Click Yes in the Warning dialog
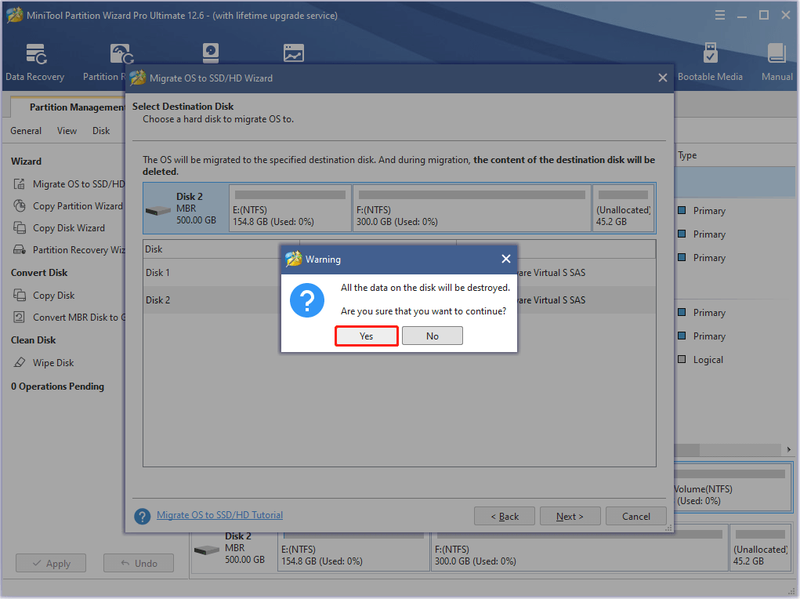 coord(366,336)
